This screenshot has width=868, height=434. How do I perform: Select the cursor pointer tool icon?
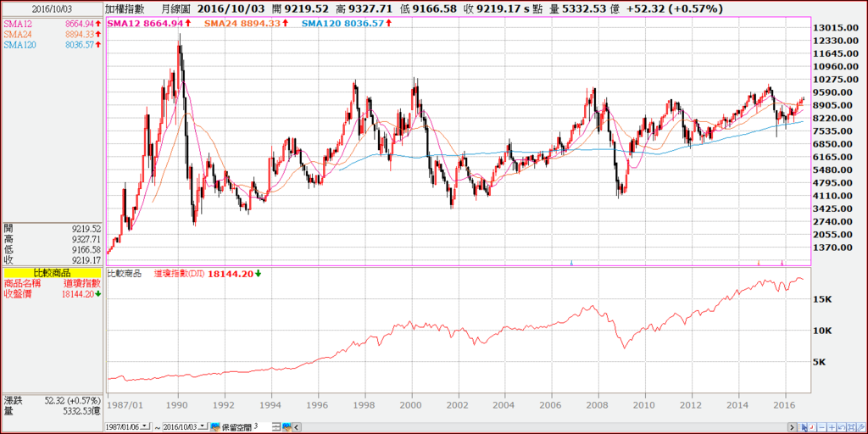pyautogui.click(x=802, y=427)
